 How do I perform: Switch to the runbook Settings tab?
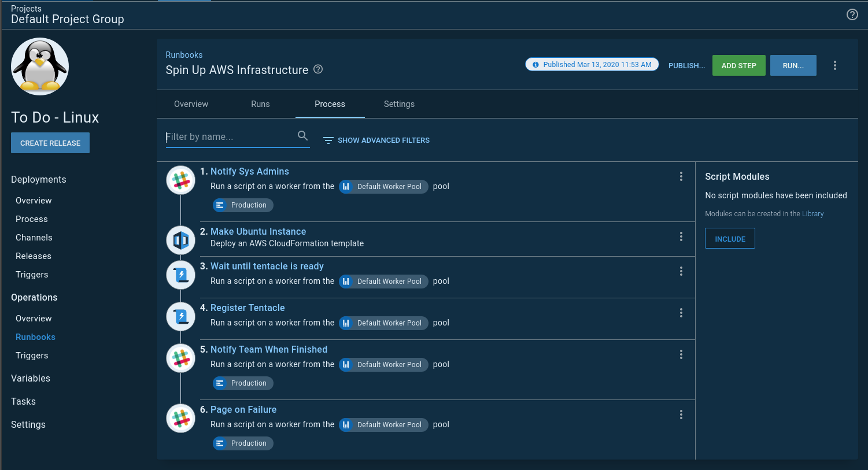(x=399, y=104)
